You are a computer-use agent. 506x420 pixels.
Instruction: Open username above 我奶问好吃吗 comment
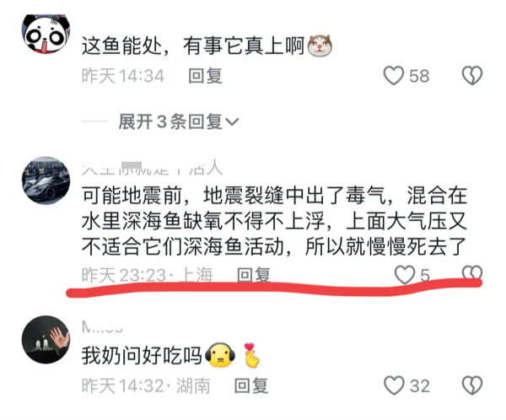102,326
